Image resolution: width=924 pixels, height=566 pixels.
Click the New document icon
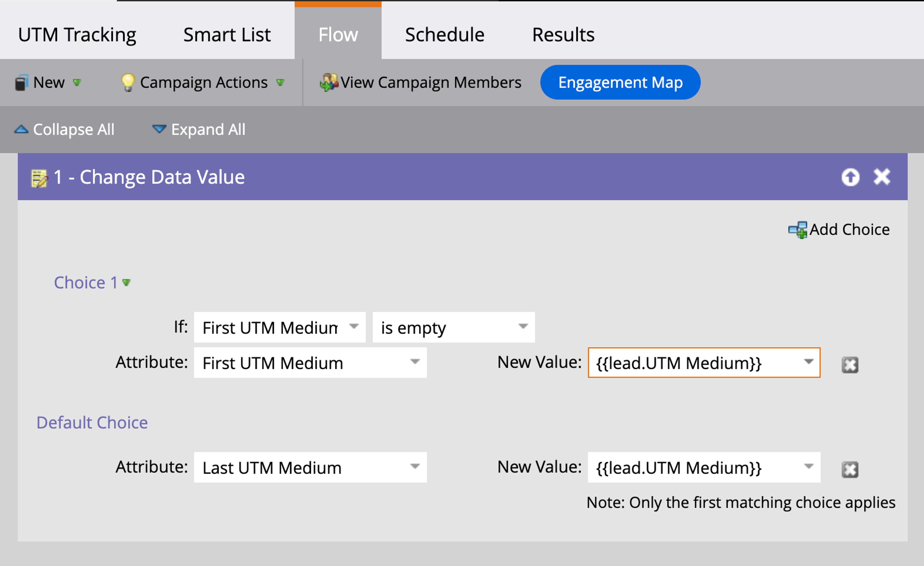coord(21,83)
